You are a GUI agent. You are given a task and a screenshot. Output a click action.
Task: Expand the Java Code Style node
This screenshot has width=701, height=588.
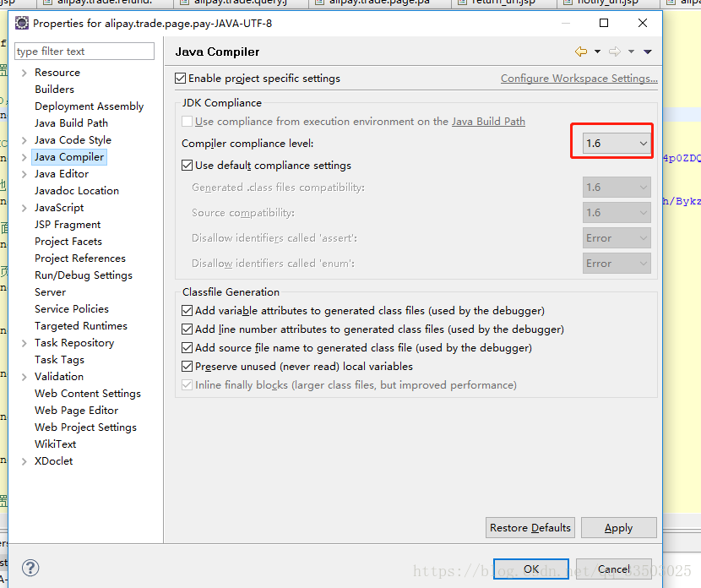[24, 140]
